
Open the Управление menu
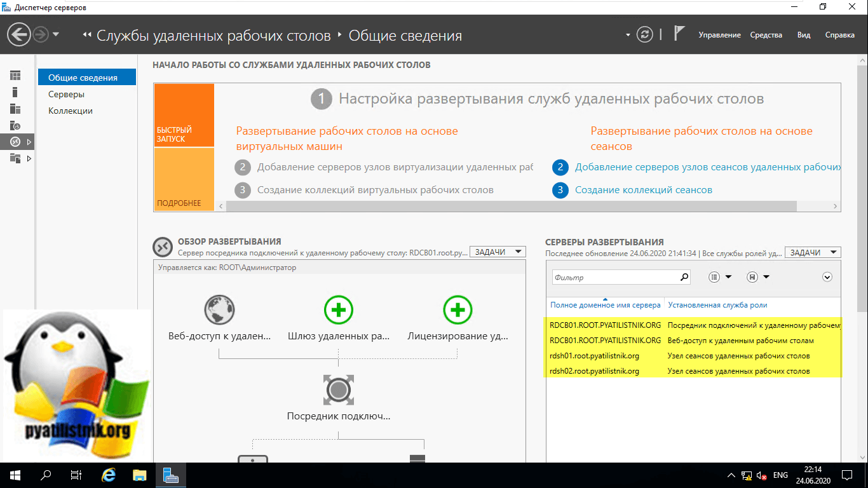[719, 35]
